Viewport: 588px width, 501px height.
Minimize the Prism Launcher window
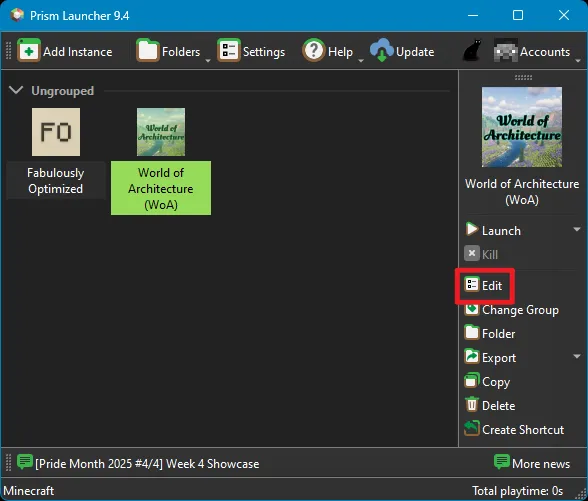coord(473,15)
